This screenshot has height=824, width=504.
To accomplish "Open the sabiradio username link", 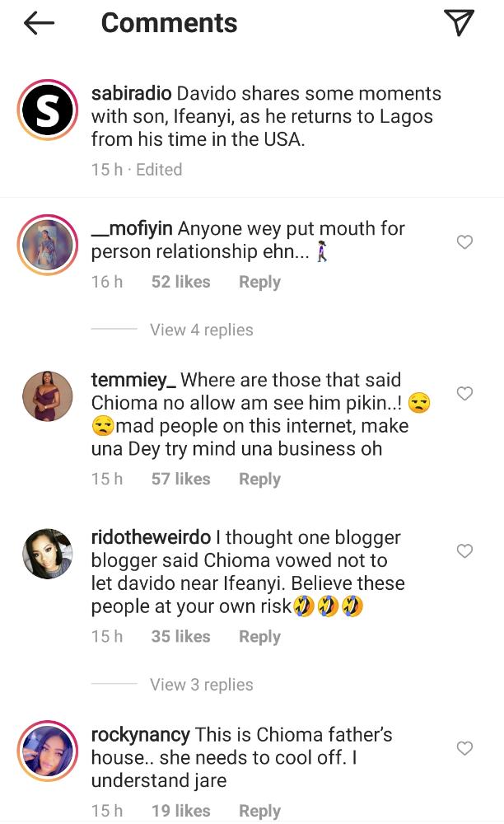I will point(128,94).
